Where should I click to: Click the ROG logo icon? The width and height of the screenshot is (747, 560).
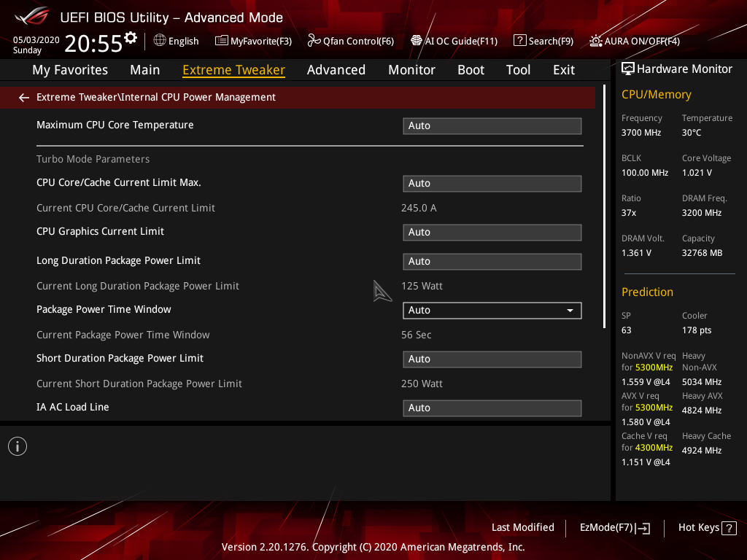pos(32,17)
